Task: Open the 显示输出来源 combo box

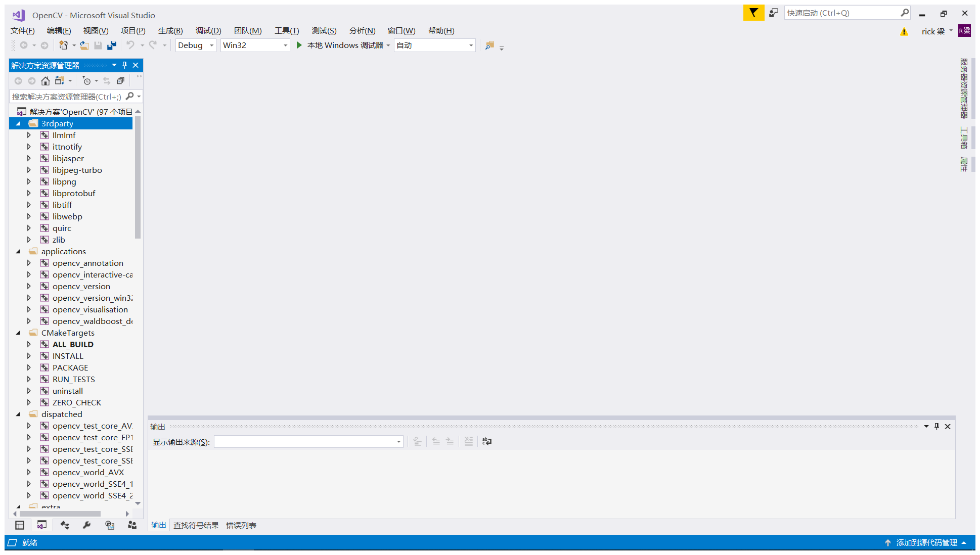Action: point(308,442)
